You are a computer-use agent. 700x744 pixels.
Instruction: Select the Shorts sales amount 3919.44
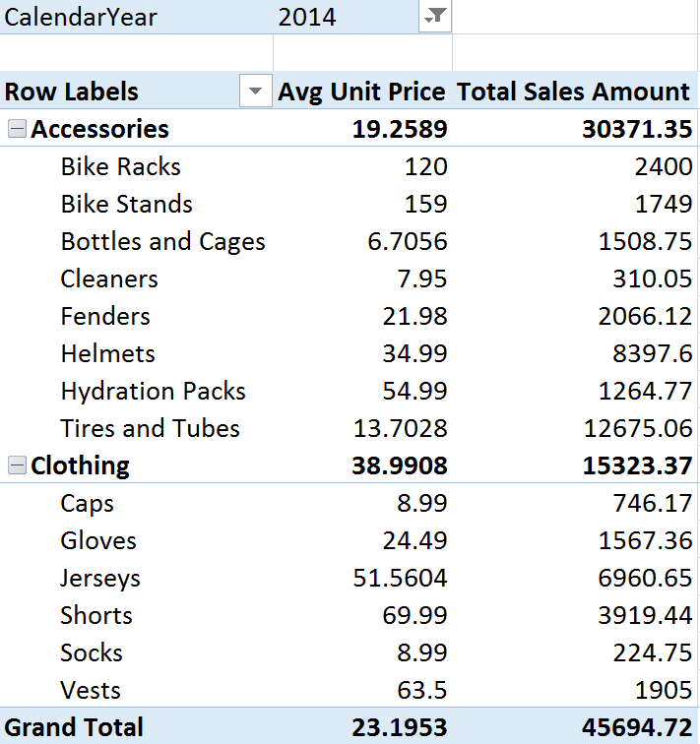pos(645,616)
